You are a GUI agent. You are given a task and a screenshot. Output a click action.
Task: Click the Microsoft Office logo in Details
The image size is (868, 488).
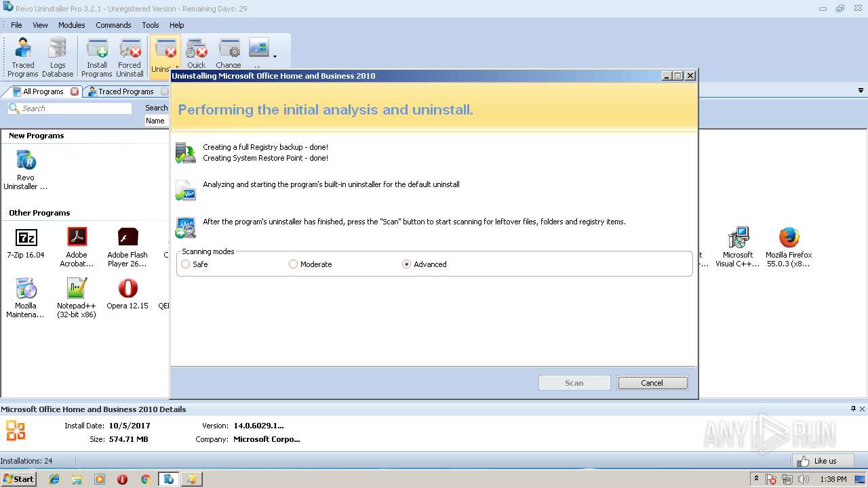point(16,430)
